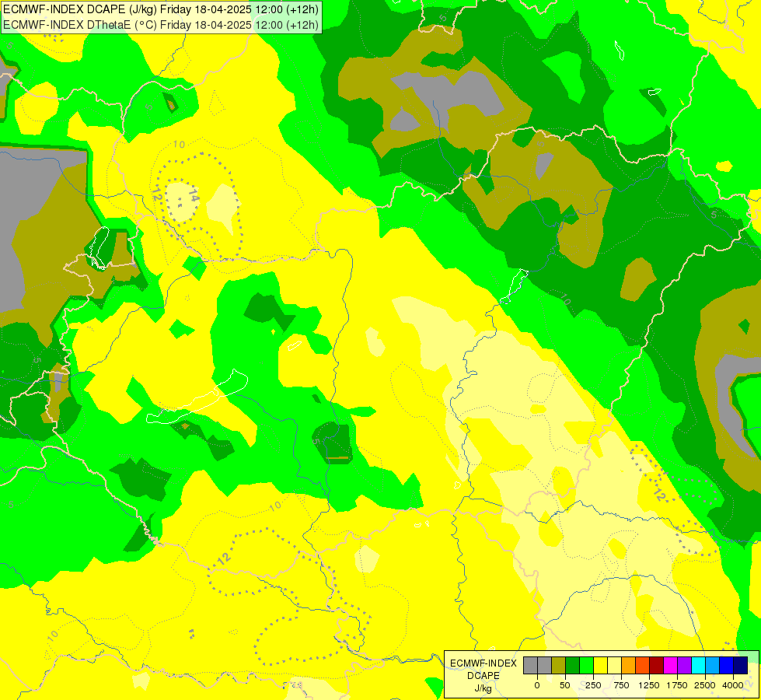Screen dimensions: 761x700
Task: Select the bright yellow legend swatch
Action: pyautogui.click(x=600, y=665)
